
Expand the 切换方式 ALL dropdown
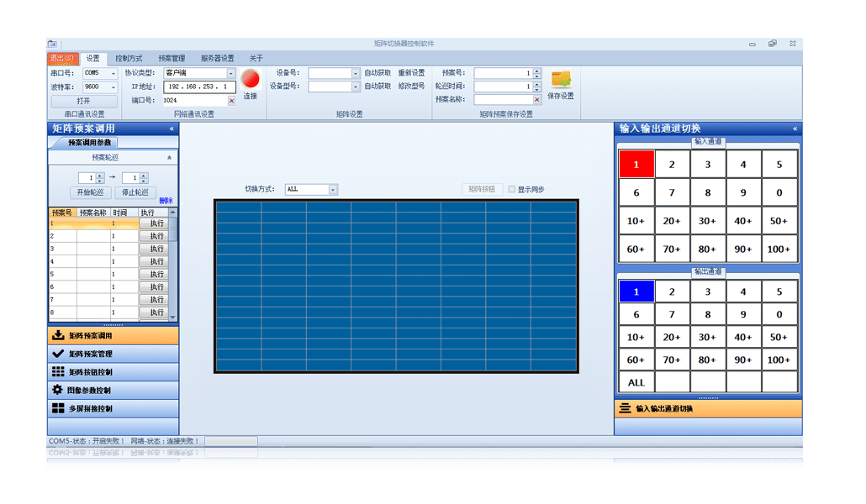333,190
